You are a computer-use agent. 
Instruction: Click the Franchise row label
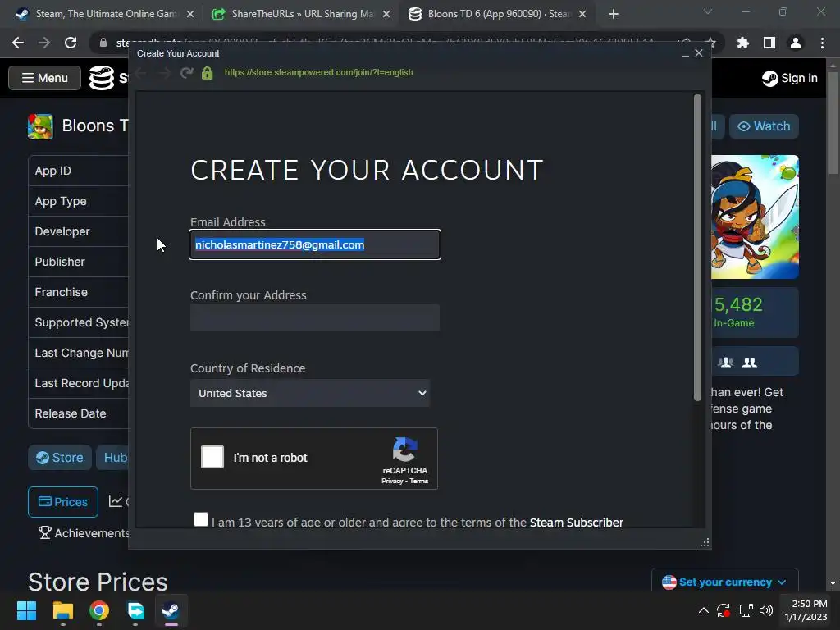[61, 292]
